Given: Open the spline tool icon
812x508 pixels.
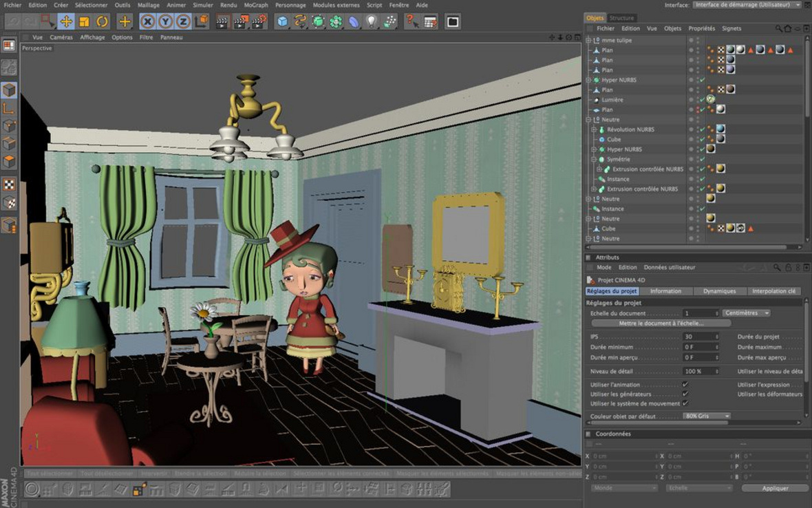Looking at the screenshot, I should (x=300, y=21).
